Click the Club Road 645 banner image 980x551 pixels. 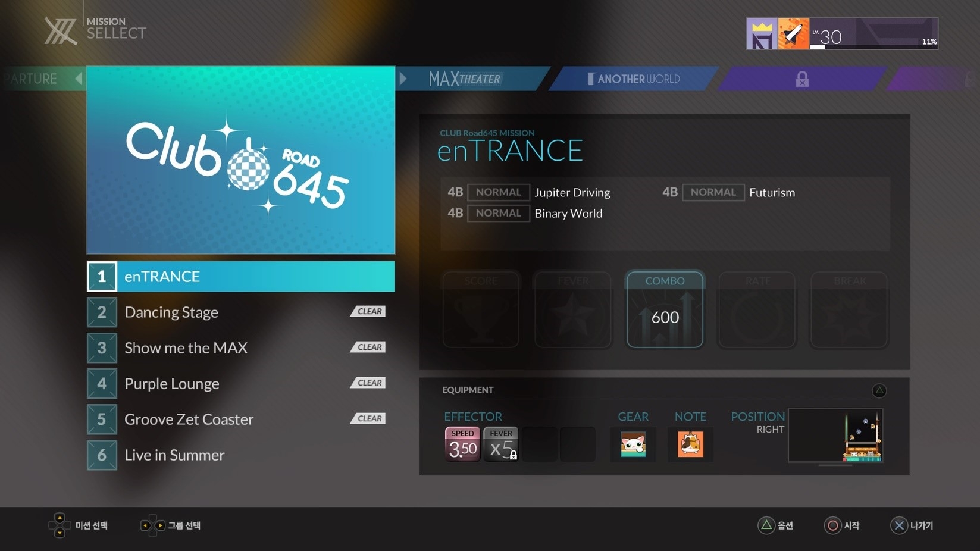coord(241,161)
